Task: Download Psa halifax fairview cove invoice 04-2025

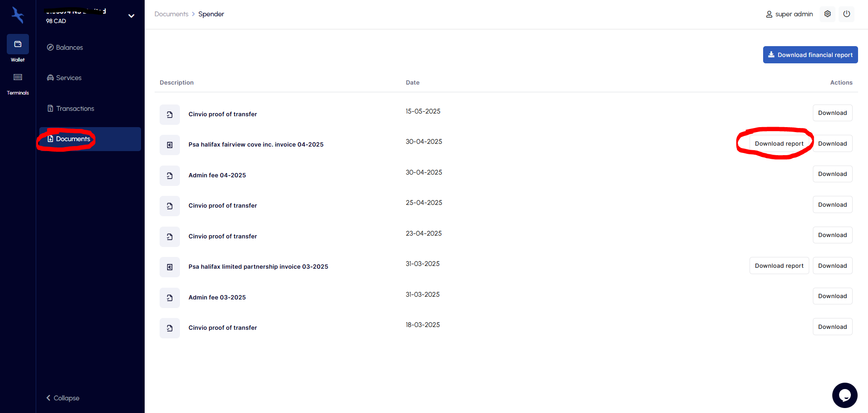Action: 832,143
